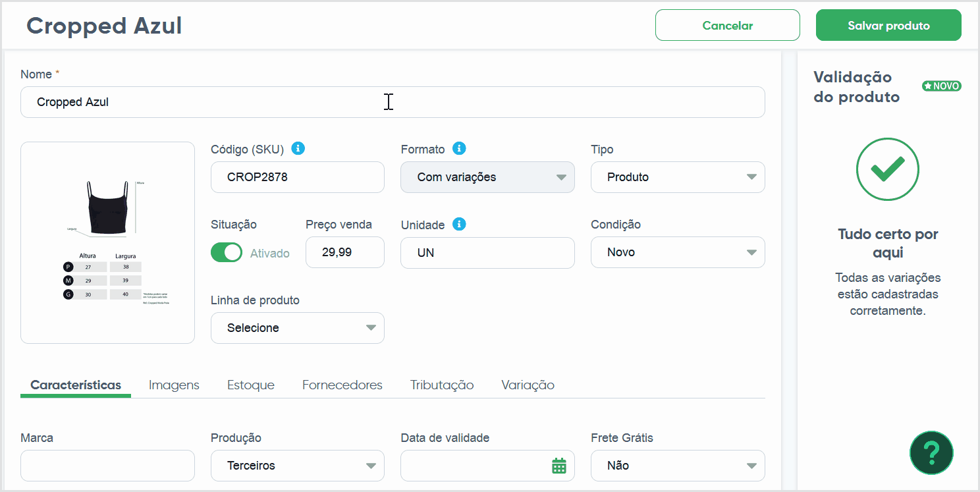Image resolution: width=980 pixels, height=492 pixels.
Task: Click the SKU field containing CROP2878
Action: (298, 177)
